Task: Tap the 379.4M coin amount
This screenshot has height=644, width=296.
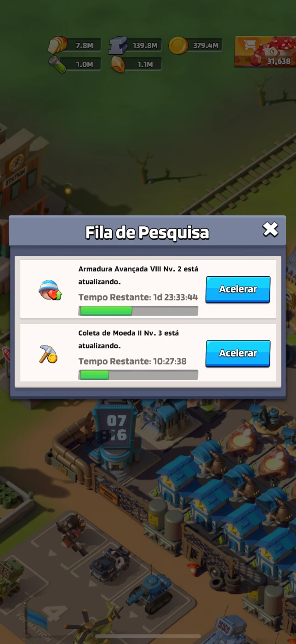Action: click(x=205, y=46)
